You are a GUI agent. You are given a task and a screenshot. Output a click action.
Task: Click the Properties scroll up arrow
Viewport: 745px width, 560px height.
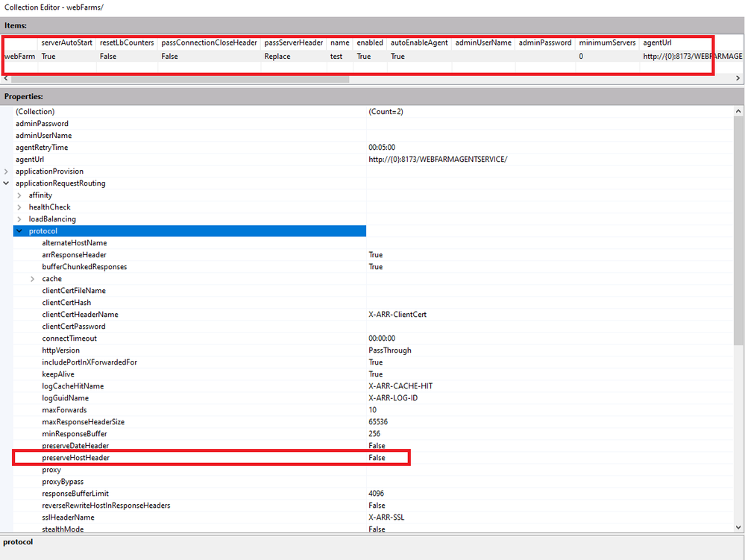click(x=738, y=111)
